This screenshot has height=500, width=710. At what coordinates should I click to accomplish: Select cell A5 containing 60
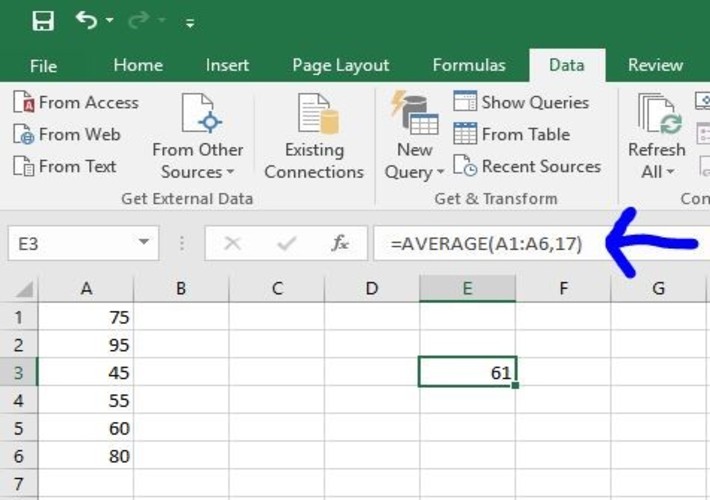[86, 428]
